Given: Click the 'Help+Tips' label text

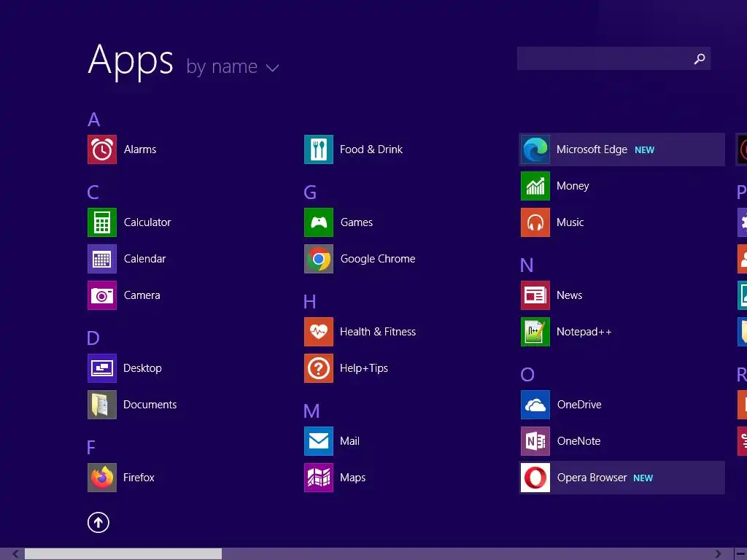Looking at the screenshot, I should coord(364,368).
